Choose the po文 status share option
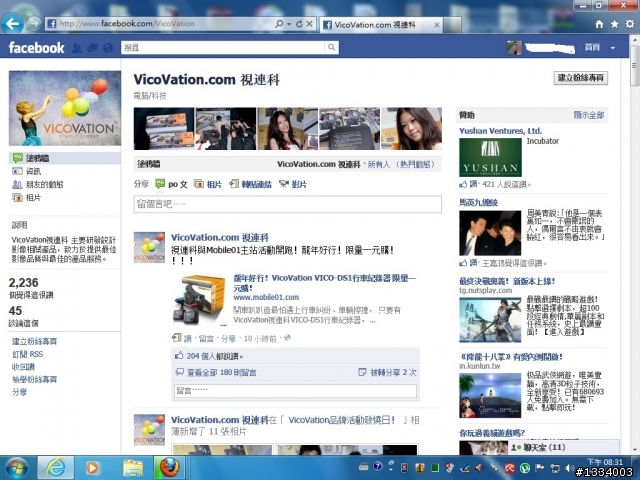Image resolution: width=640 pixels, height=480 pixels. [x=171, y=184]
